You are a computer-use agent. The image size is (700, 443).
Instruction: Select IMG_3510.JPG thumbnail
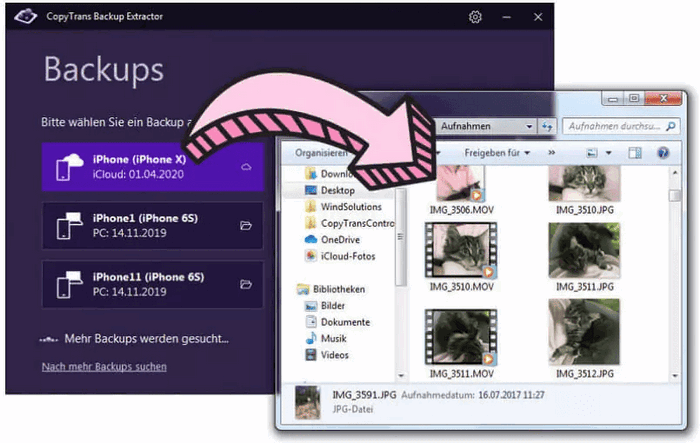[584, 184]
